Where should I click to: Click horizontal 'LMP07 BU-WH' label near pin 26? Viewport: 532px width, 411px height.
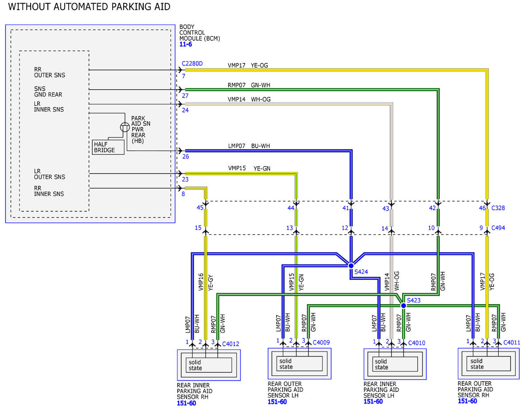[x=249, y=146]
